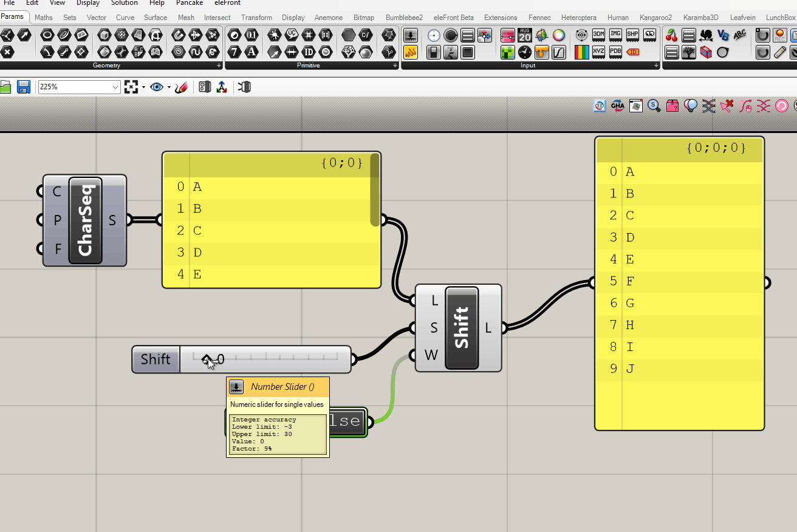Select the Clock input component icon

(524, 52)
